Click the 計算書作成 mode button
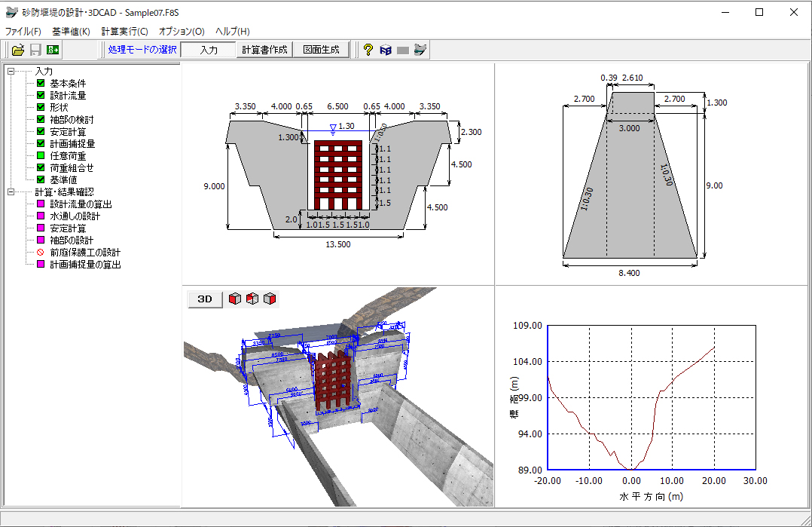The width and height of the screenshot is (812, 527). 264,51
